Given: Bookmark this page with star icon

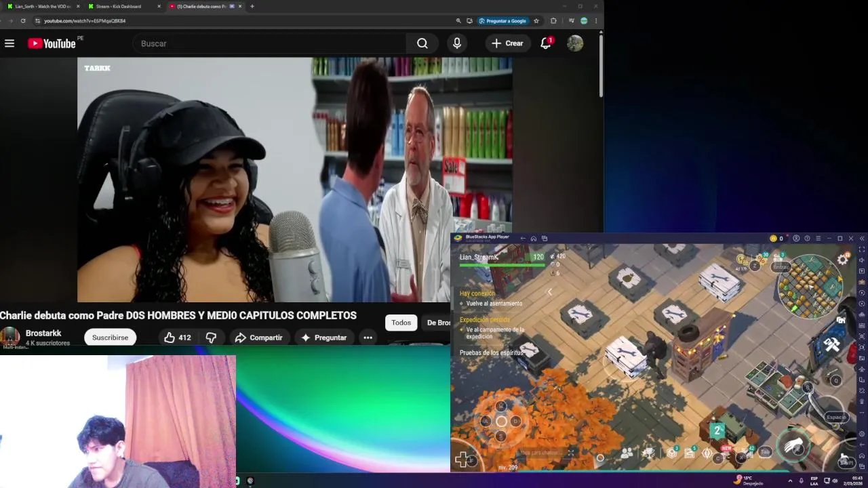Looking at the screenshot, I should click(x=536, y=21).
